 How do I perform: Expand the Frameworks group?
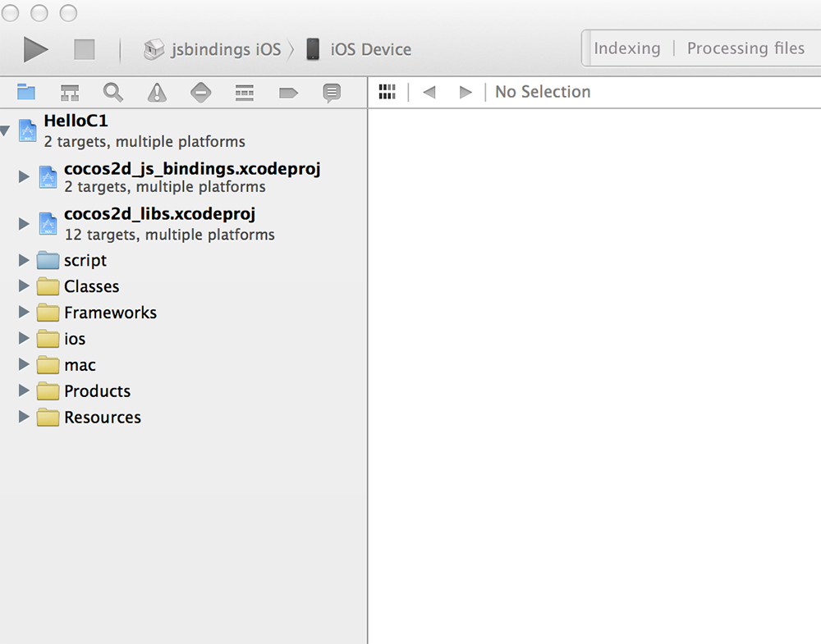24,313
